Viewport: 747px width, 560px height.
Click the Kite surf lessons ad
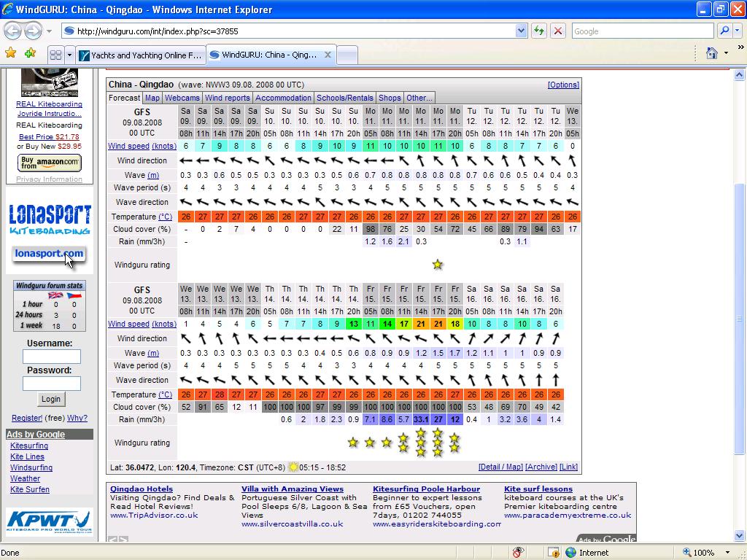pos(538,489)
